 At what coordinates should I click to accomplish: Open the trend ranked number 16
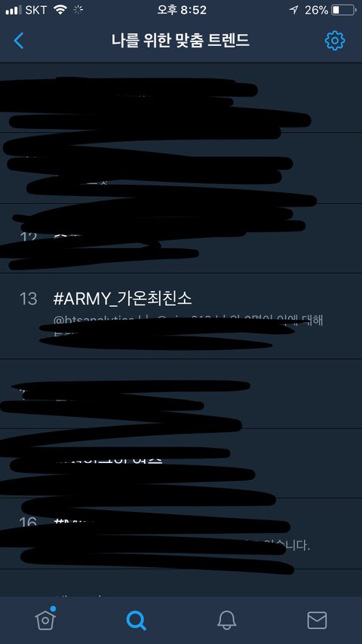[181, 533]
